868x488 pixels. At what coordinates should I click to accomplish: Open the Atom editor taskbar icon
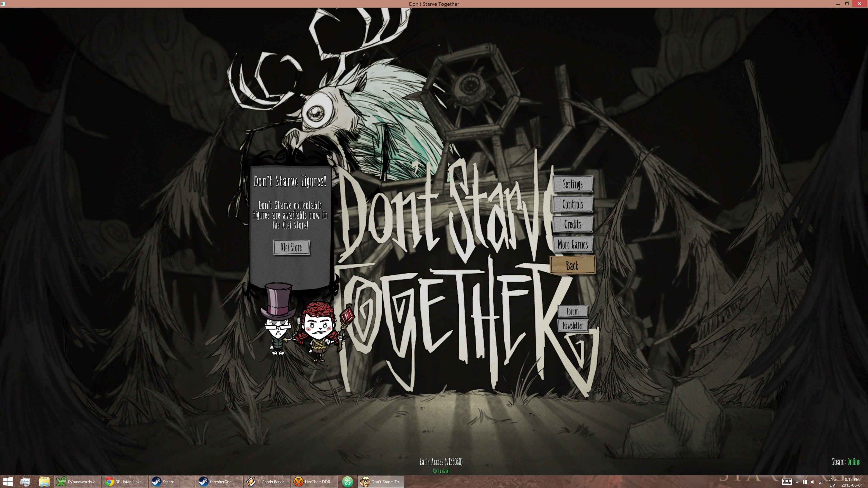[347, 482]
